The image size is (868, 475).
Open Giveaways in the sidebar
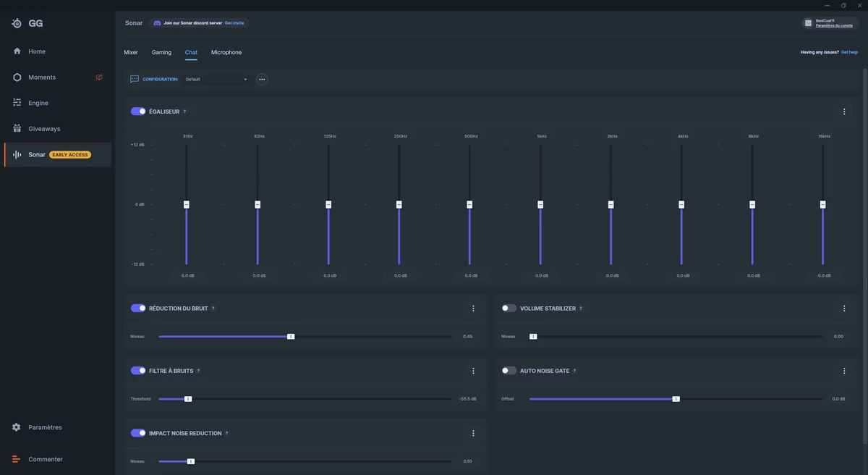(58, 128)
